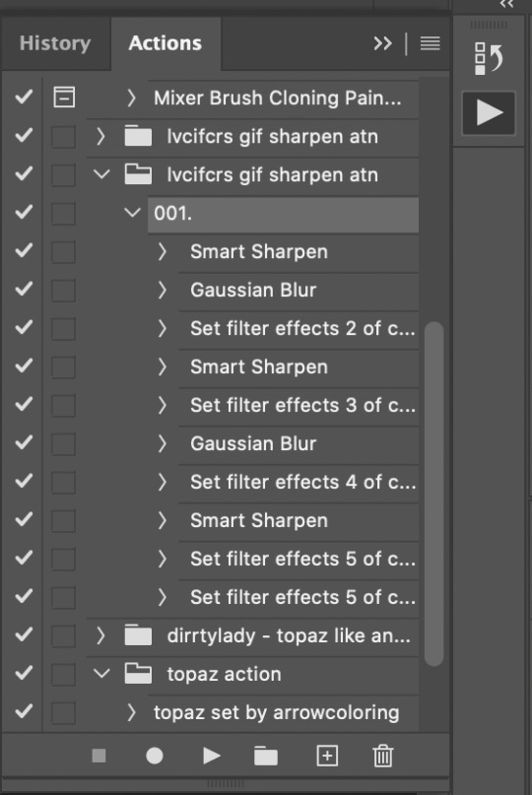This screenshot has width=532, height=795.
Task: Collapse panels with double-arrow icon
Action: (383, 43)
